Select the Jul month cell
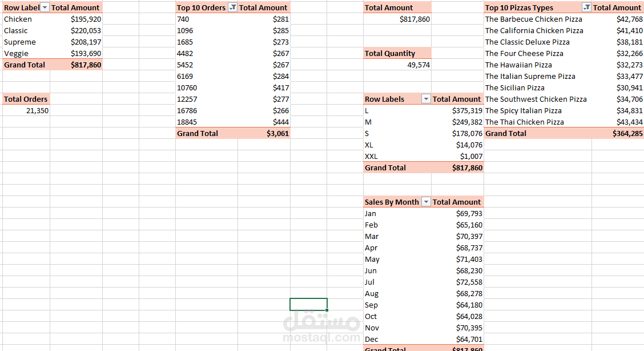 397,282
